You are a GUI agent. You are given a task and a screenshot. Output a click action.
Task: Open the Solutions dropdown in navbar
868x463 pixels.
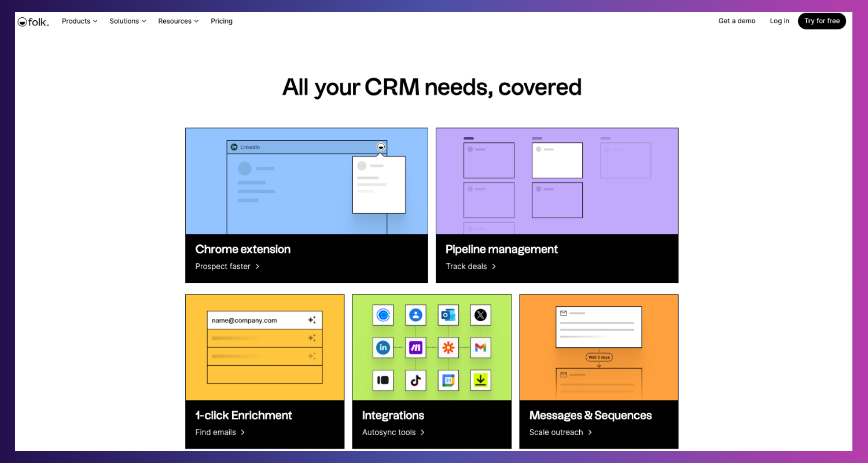coord(127,21)
